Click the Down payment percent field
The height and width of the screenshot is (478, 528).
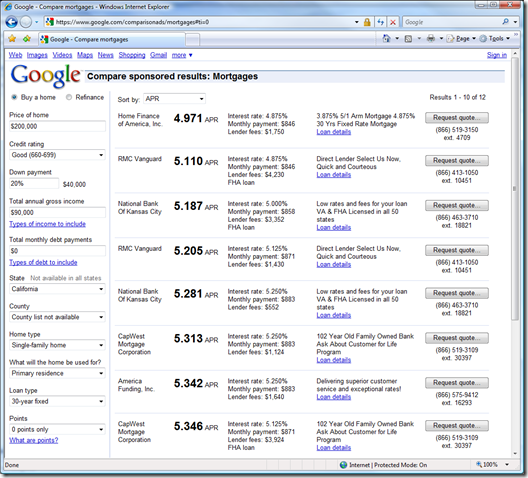(x=34, y=183)
